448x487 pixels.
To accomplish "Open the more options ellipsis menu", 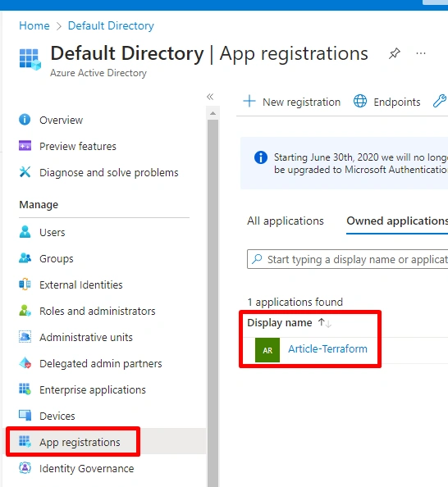I will [421, 54].
